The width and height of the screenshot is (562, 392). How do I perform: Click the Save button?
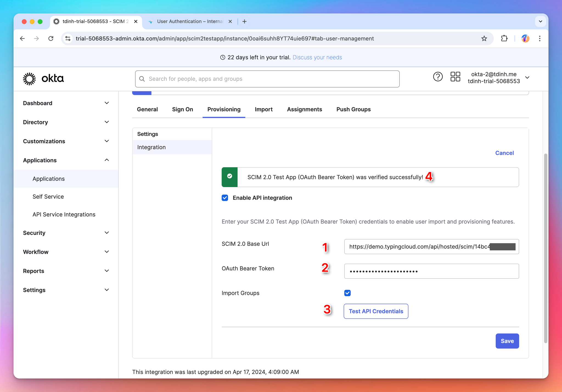click(x=507, y=341)
